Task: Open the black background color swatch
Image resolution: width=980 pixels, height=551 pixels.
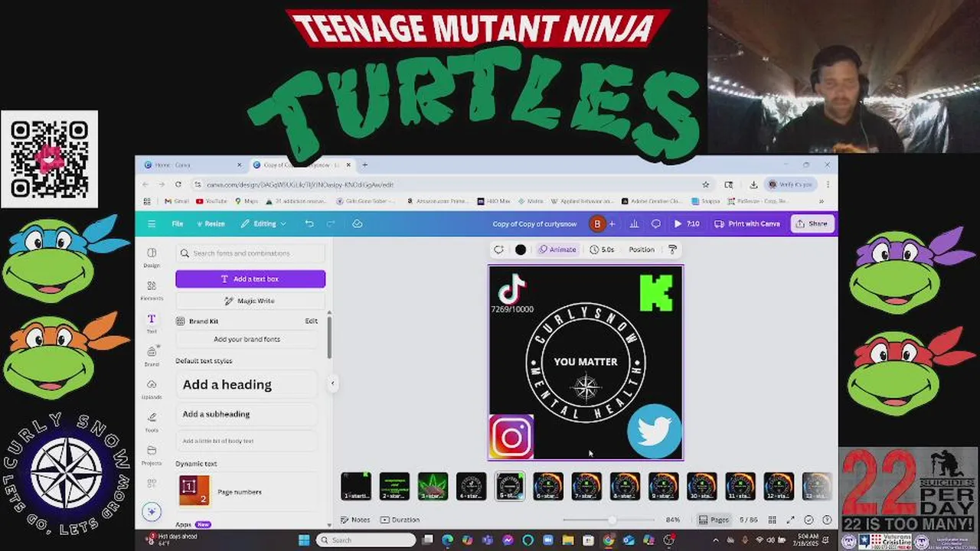Action: (x=521, y=249)
